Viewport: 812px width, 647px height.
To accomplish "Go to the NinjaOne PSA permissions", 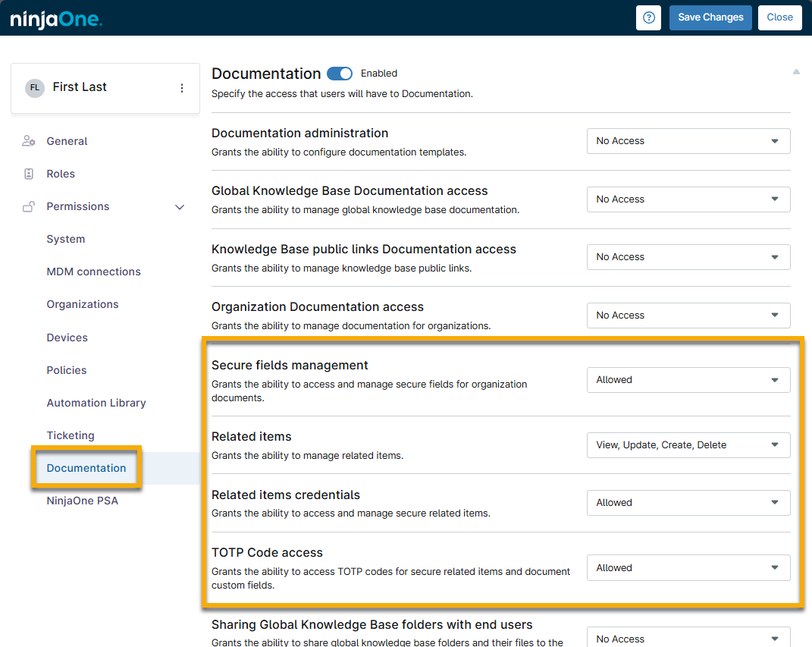I will tap(82, 501).
